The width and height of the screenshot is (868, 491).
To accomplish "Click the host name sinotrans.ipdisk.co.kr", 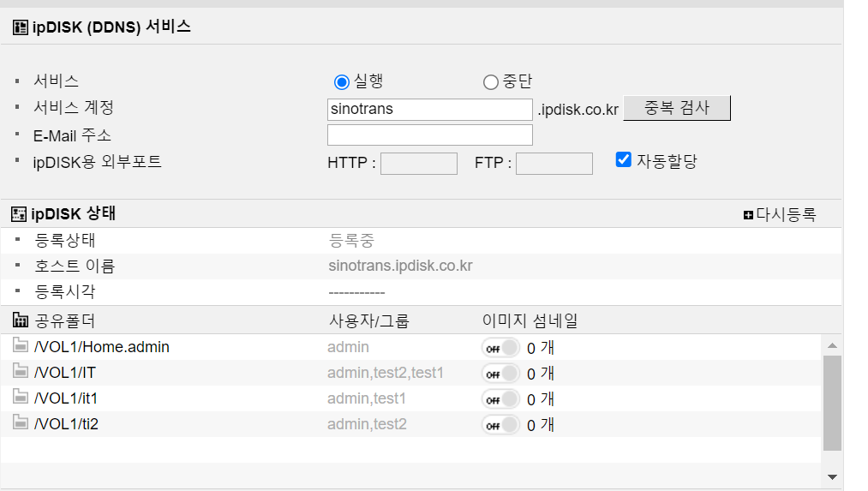I will pyautogui.click(x=400, y=266).
